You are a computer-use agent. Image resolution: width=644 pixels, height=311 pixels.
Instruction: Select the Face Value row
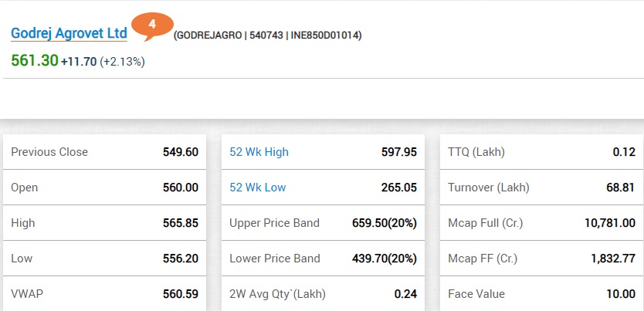pos(542,294)
